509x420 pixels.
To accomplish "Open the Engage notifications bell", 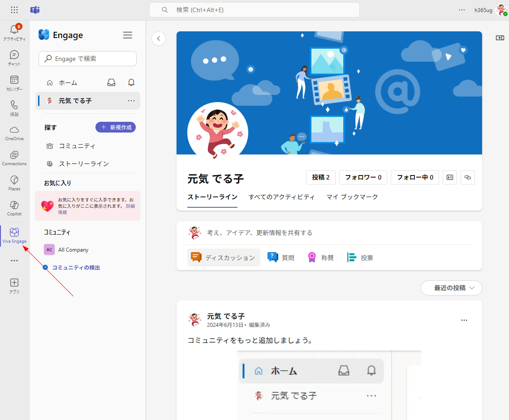I will tap(131, 82).
